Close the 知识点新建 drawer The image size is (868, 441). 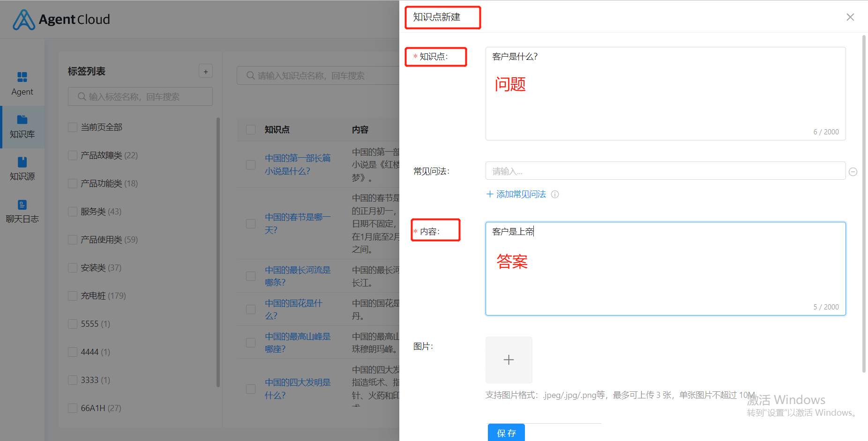[850, 17]
